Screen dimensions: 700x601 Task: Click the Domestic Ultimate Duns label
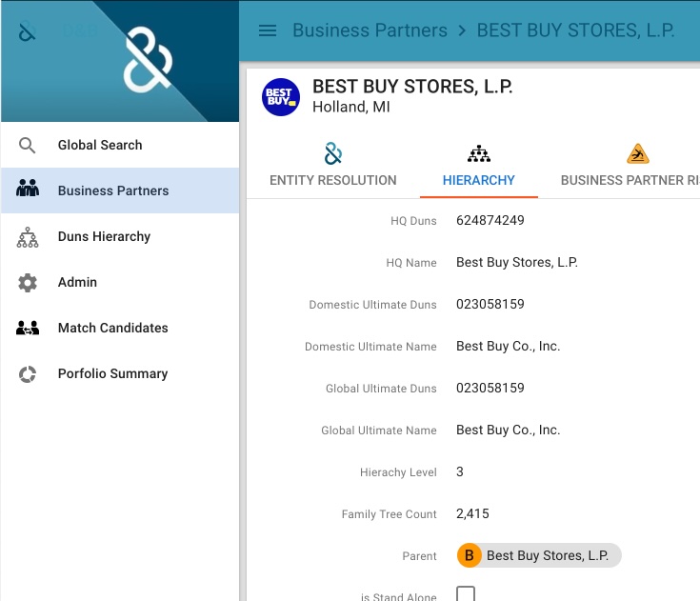coord(372,305)
